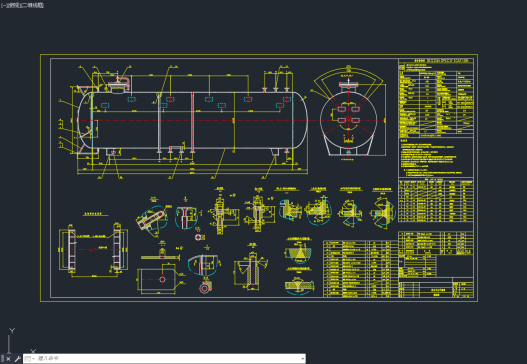Grab the command line grip handle
This screenshot has width=527, height=364.
pos(2,359)
